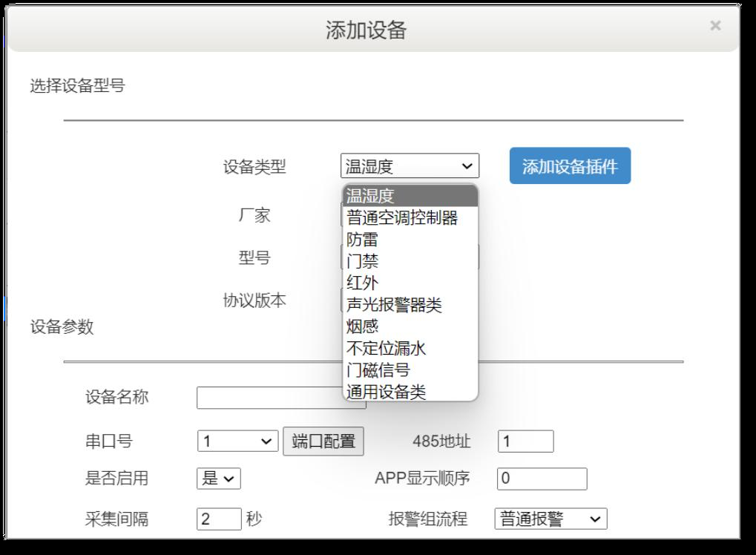
Task: Expand the 串口号 dropdown
Action: [237, 441]
